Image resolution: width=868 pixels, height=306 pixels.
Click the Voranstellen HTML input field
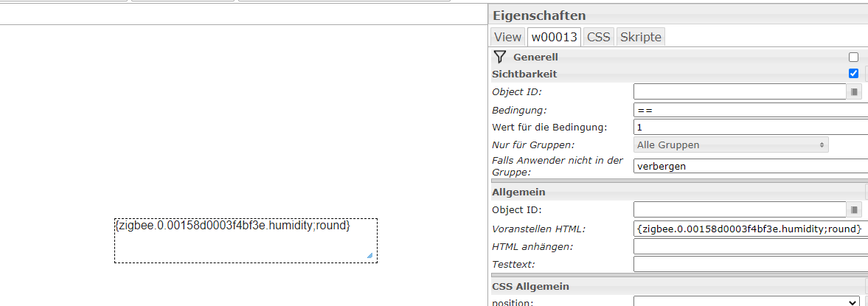tap(751, 229)
